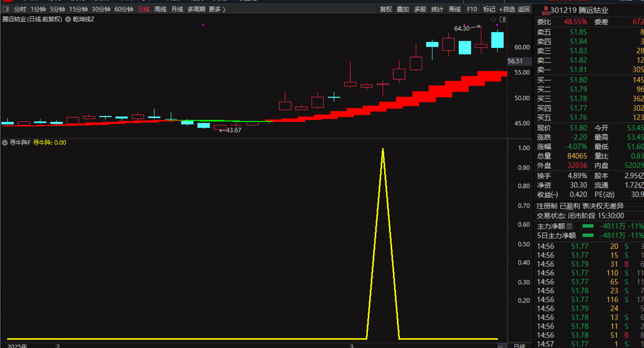Open the F10 company info
The width and height of the screenshot is (644, 348).
point(472,9)
